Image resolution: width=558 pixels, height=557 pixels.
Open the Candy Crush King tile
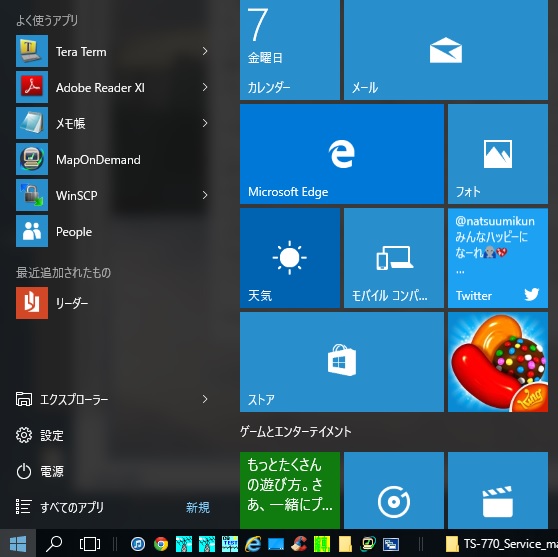(498, 362)
